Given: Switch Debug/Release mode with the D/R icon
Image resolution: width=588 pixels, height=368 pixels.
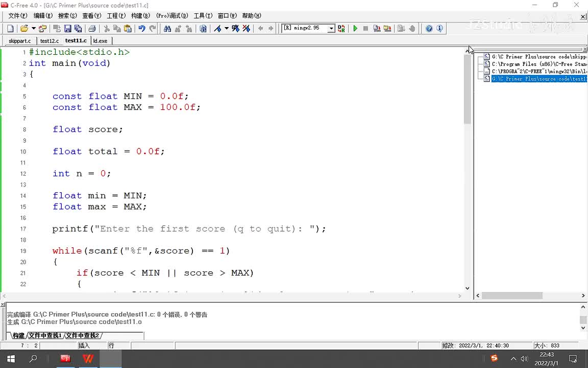Looking at the screenshot, I should coord(341,29).
